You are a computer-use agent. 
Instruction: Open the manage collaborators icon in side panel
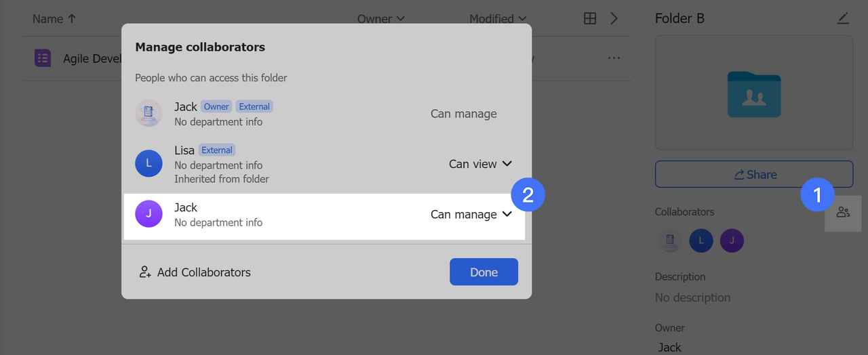point(843,212)
